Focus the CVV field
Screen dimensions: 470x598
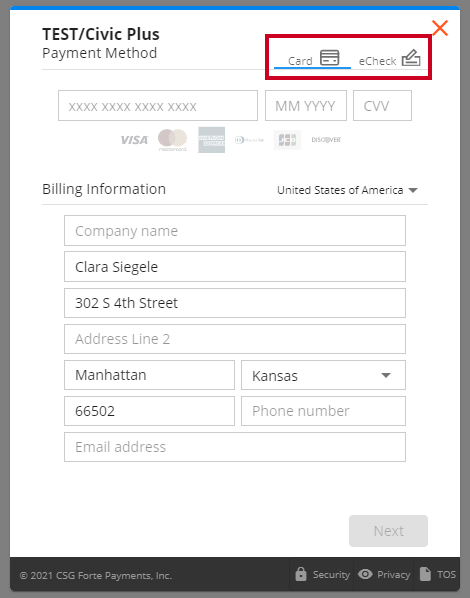pyautogui.click(x=382, y=106)
